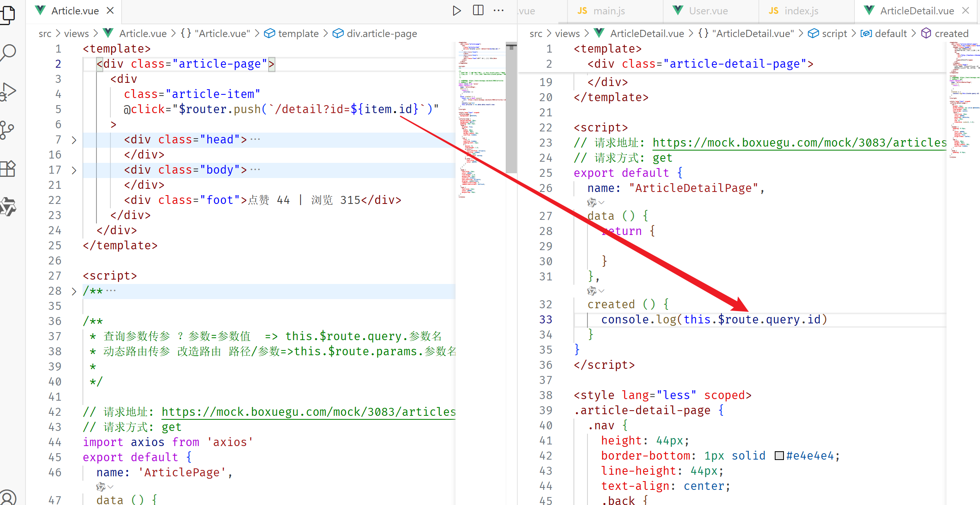
Task: Click the #e4e4e4 color swatch
Action: coord(779,456)
